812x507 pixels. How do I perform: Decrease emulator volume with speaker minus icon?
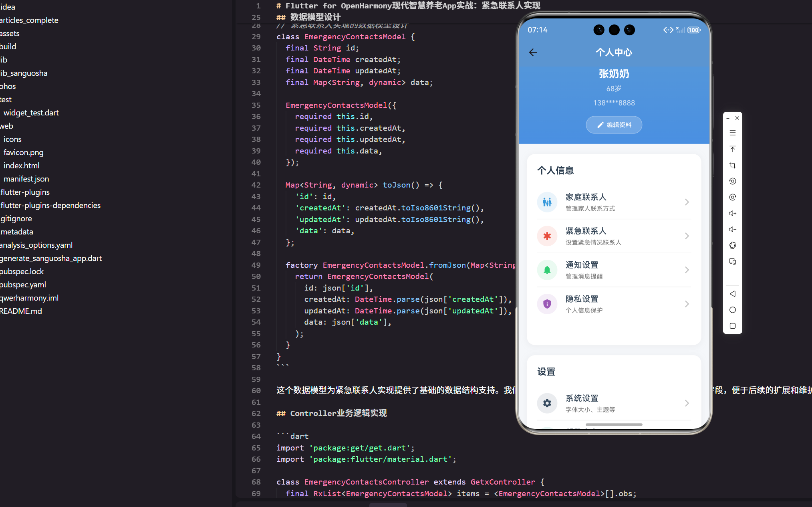(x=733, y=229)
